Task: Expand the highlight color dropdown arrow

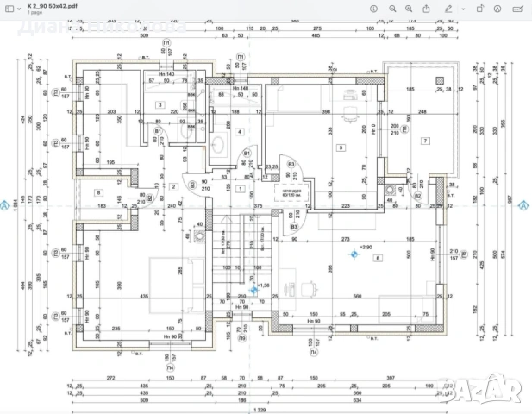Action: pos(463,9)
